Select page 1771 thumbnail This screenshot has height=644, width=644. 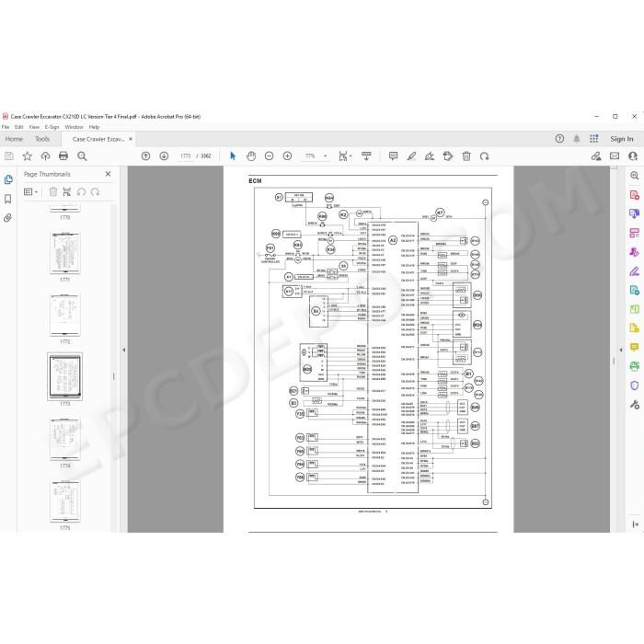(65, 253)
